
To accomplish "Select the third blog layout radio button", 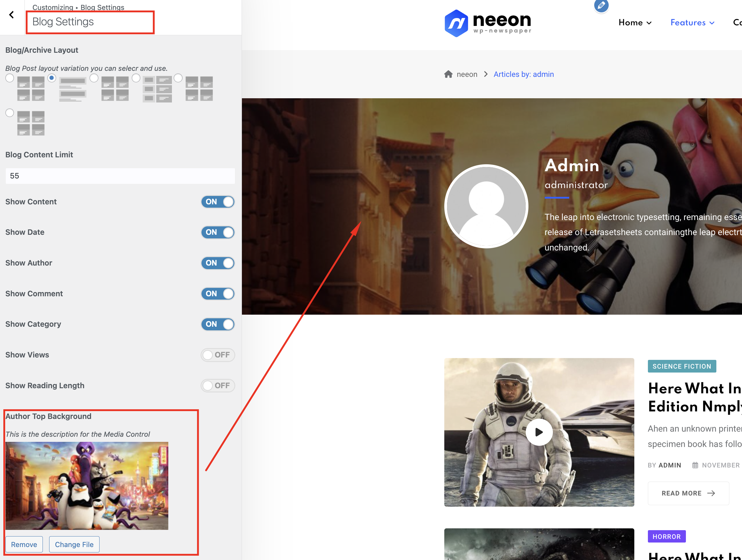I will tap(94, 78).
